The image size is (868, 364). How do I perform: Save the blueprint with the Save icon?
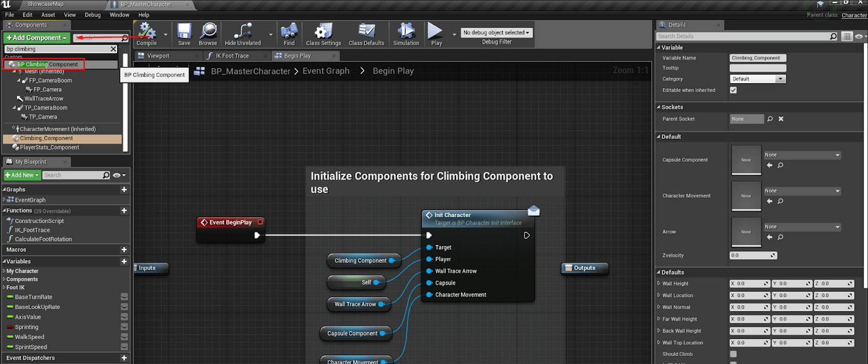coord(184,34)
